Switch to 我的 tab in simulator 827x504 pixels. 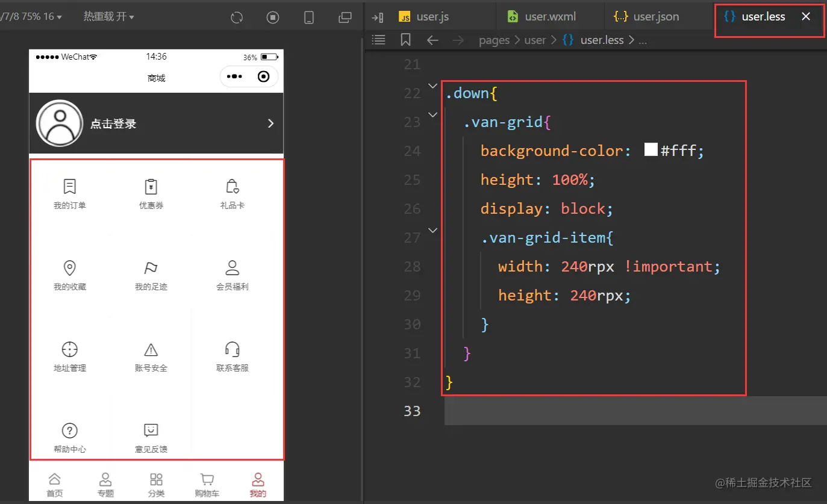[258, 485]
